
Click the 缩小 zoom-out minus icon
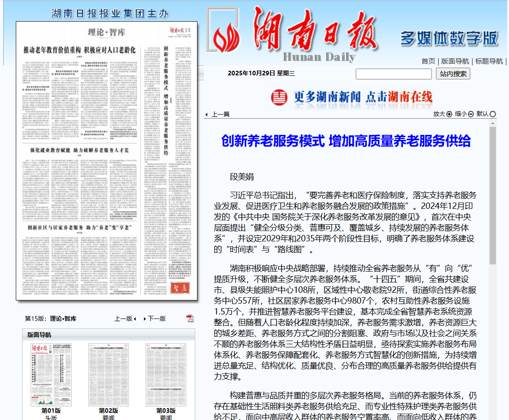click(471, 114)
